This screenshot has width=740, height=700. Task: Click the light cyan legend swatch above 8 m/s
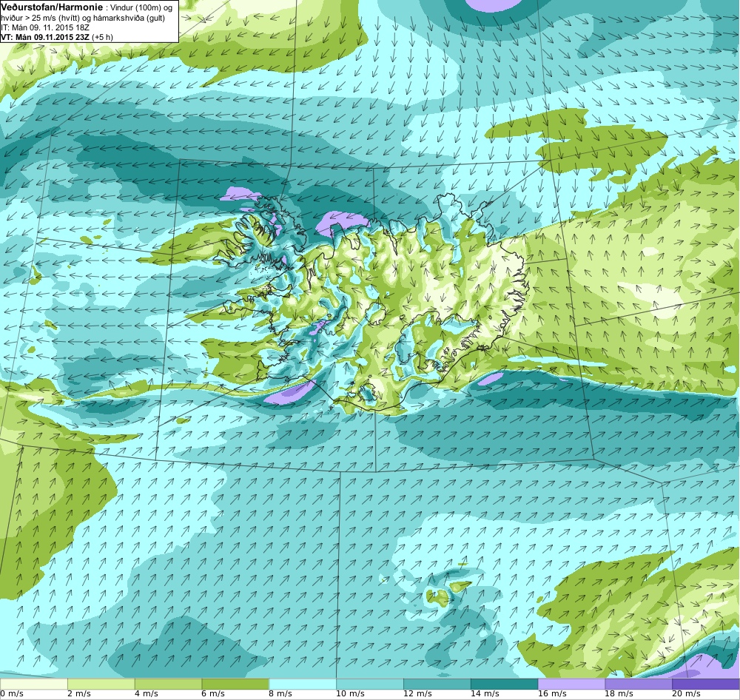point(303,684)
